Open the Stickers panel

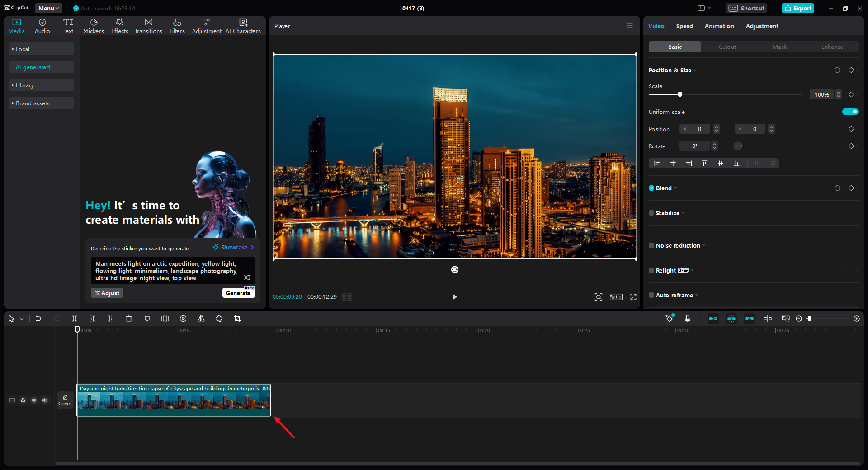94,26
